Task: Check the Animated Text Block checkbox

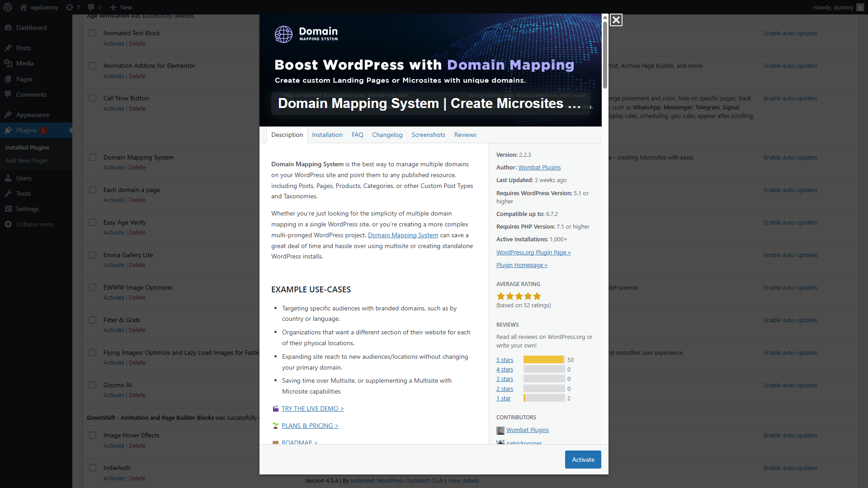Action: 93,33
